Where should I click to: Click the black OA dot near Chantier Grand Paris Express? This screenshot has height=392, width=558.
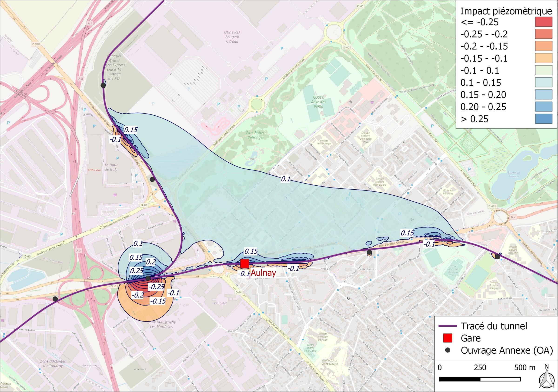(103, 85)
